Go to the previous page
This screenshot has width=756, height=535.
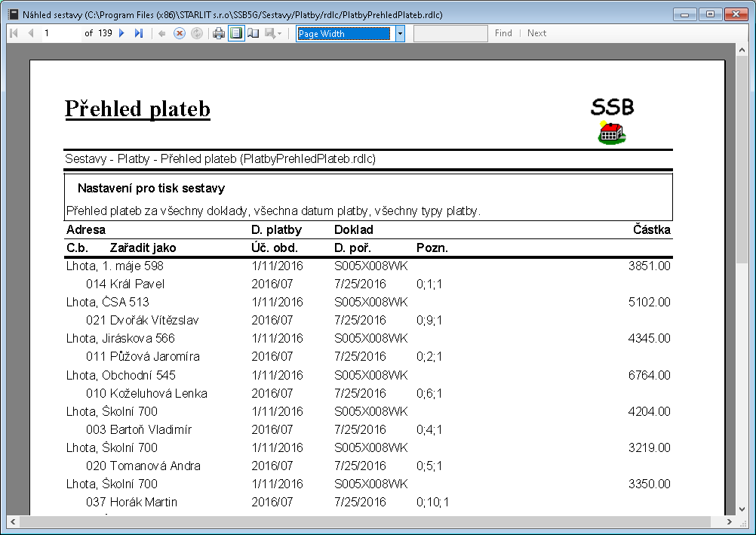pos(31,33)
